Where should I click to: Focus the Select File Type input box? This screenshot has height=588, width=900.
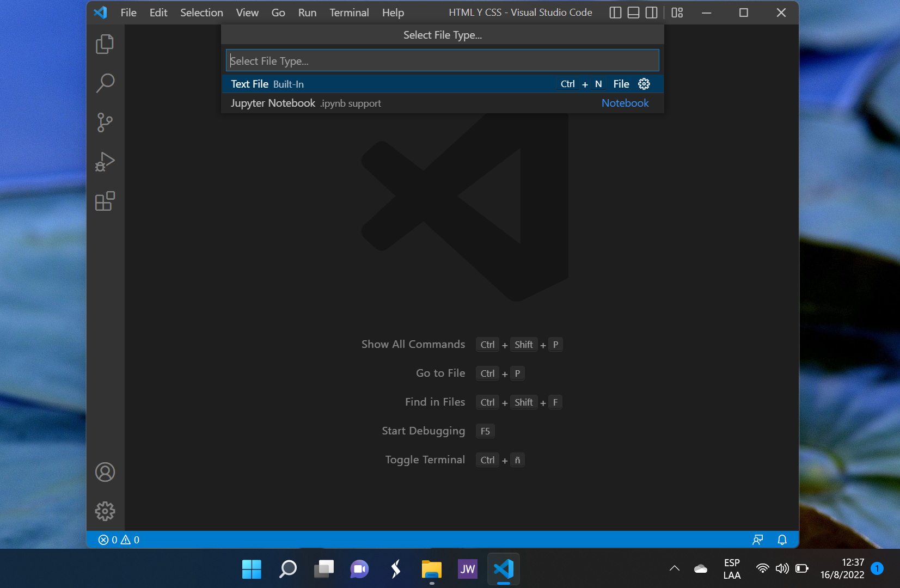[x=443, y=60]
